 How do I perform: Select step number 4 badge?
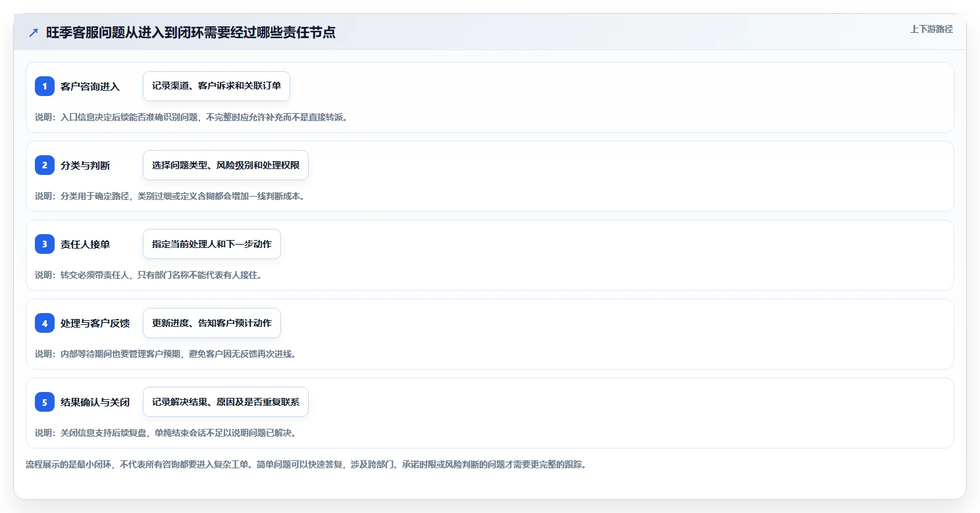[45, 323]
